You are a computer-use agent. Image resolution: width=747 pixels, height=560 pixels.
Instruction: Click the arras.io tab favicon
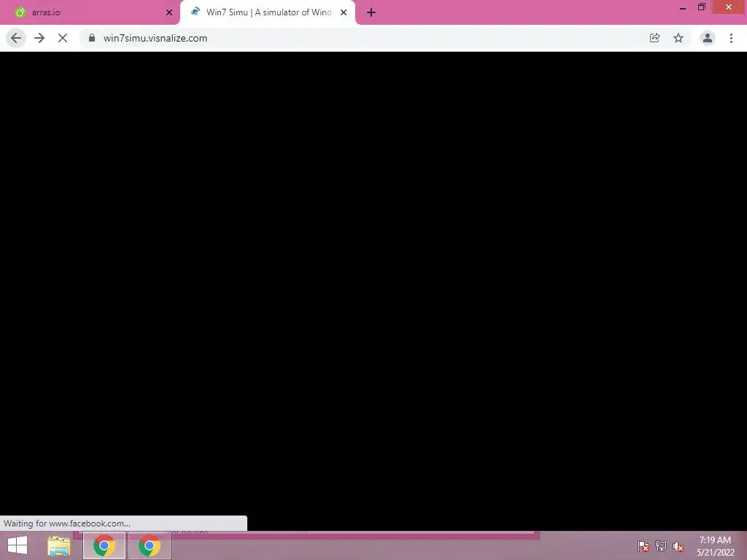point(20,12)
